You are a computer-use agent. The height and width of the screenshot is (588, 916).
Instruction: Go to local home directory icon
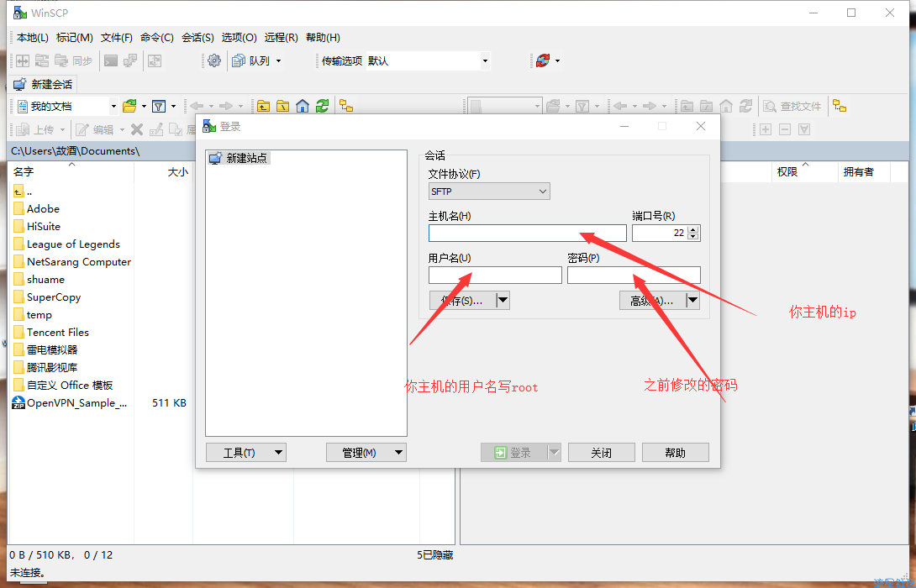[302, 107]
